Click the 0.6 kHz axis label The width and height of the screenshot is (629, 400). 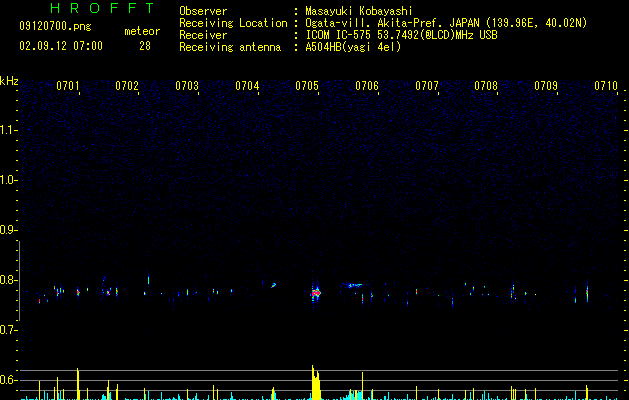9,380
